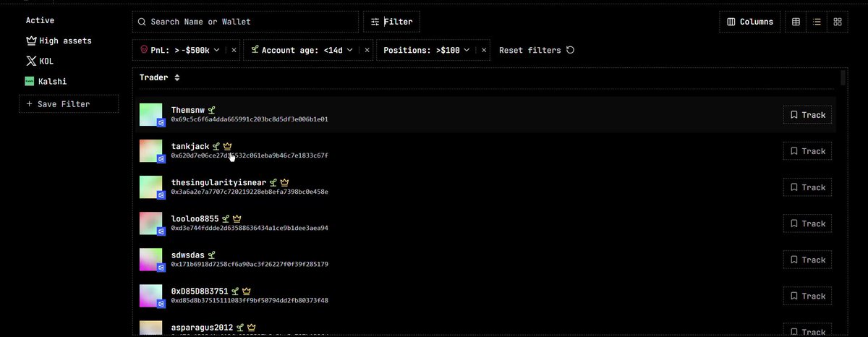The width and height of the screenshot is (868, 337).
Task: Click the trader name tankjack
Action: 190,146
